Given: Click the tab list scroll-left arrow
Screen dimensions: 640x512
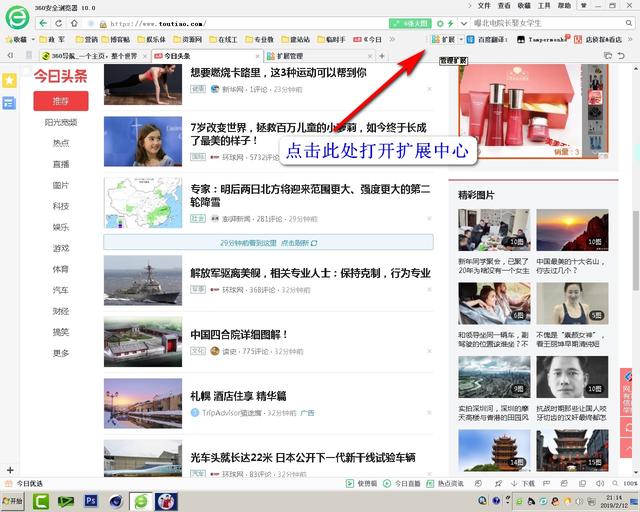Looking at the screenshot, I should point(10,56).
